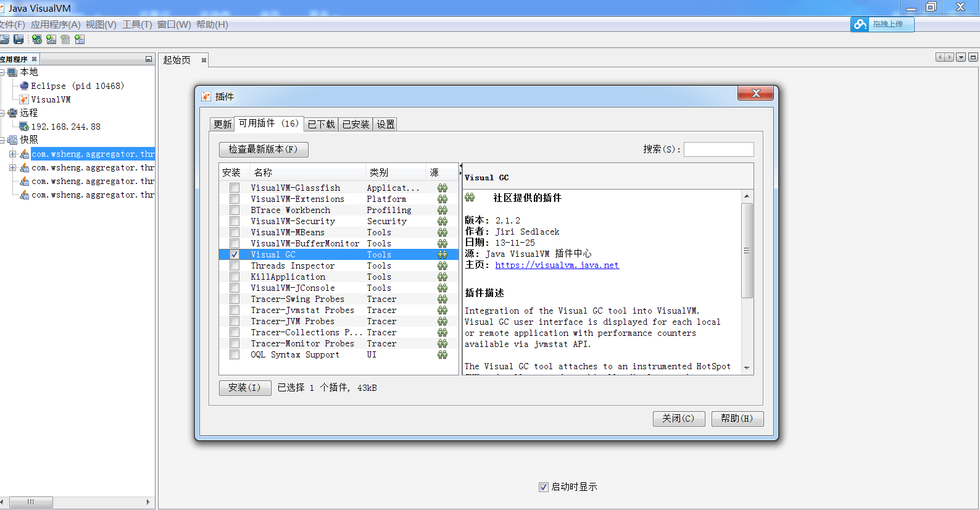
Task: Check the VisualVM-JConsole checkbox
Action: [235, 288]
